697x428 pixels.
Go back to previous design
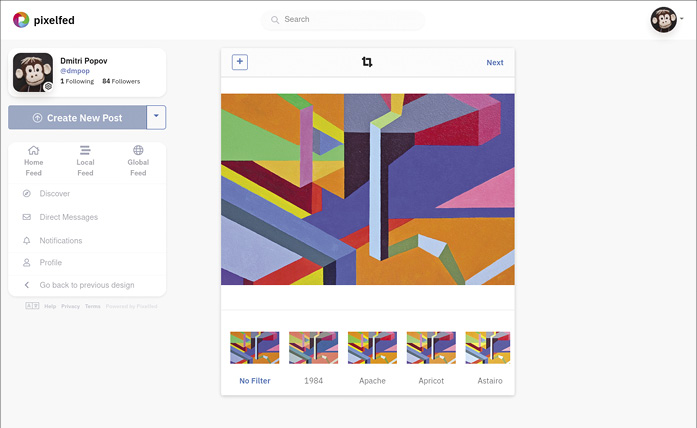[87, 285]
